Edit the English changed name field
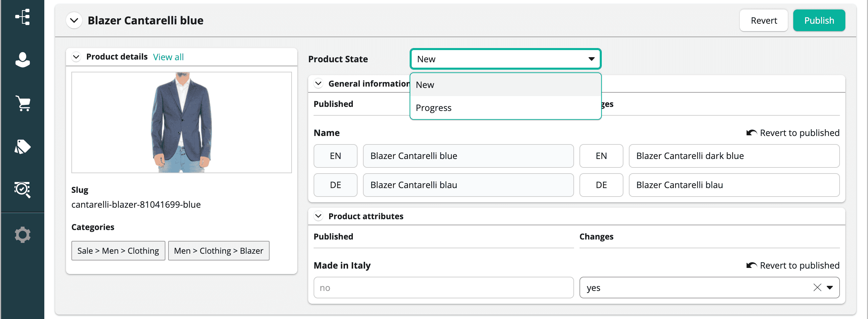This screenshot has width=868, height=319. pos(733,156)
